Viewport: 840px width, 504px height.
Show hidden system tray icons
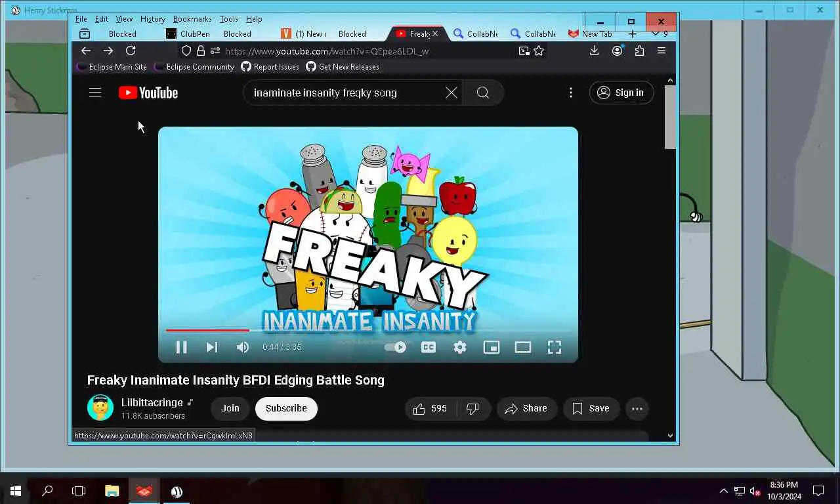coord(724,491)
